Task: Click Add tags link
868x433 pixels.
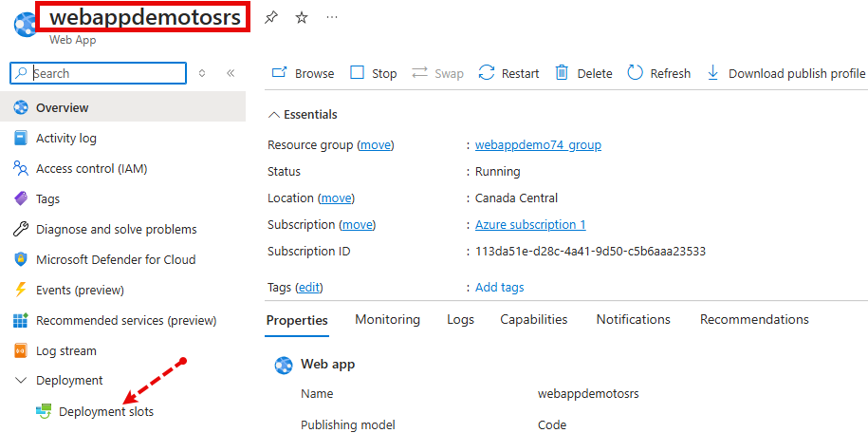Action: pos(499,287)
